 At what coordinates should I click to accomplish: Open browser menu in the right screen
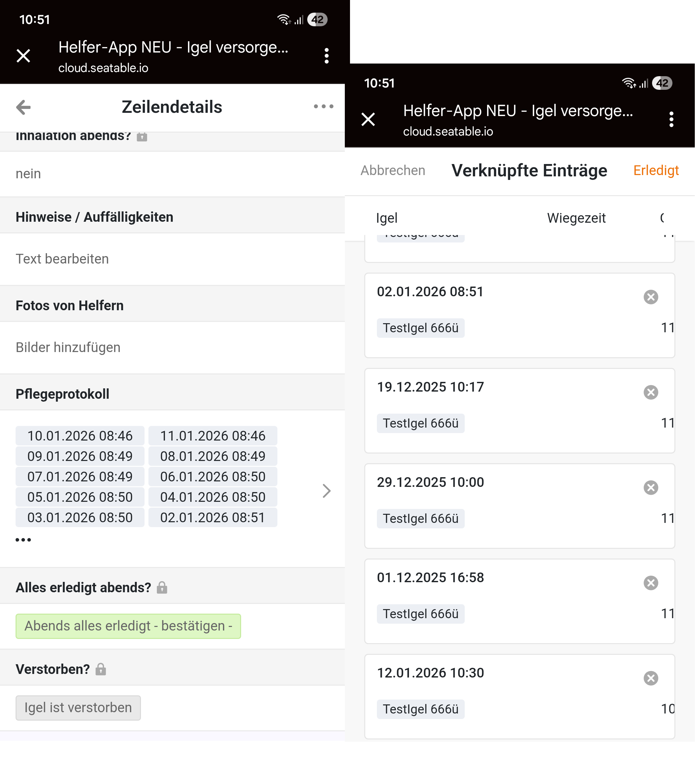pyautogui.click(x=671, y=120)
